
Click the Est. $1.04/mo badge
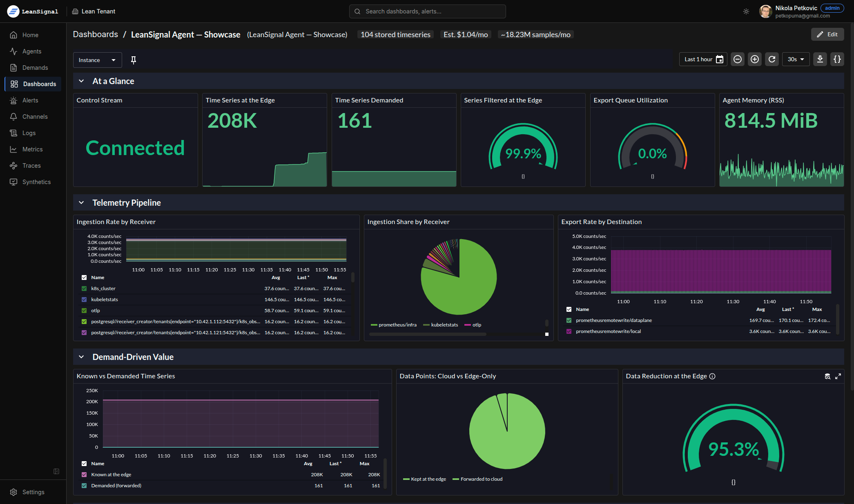click(x=466, y=35)
